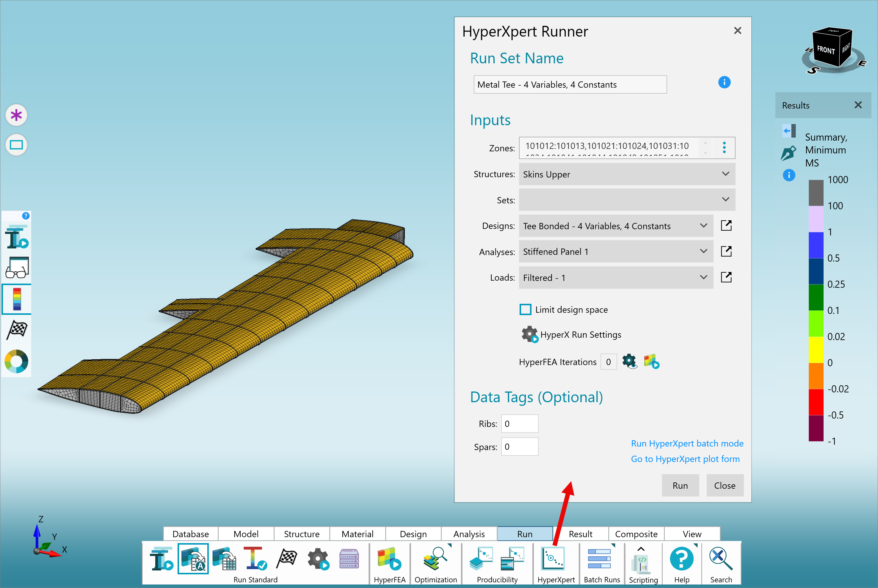Click the second Producibility chart icon
The image size is (878, 588).
[512, 559]
